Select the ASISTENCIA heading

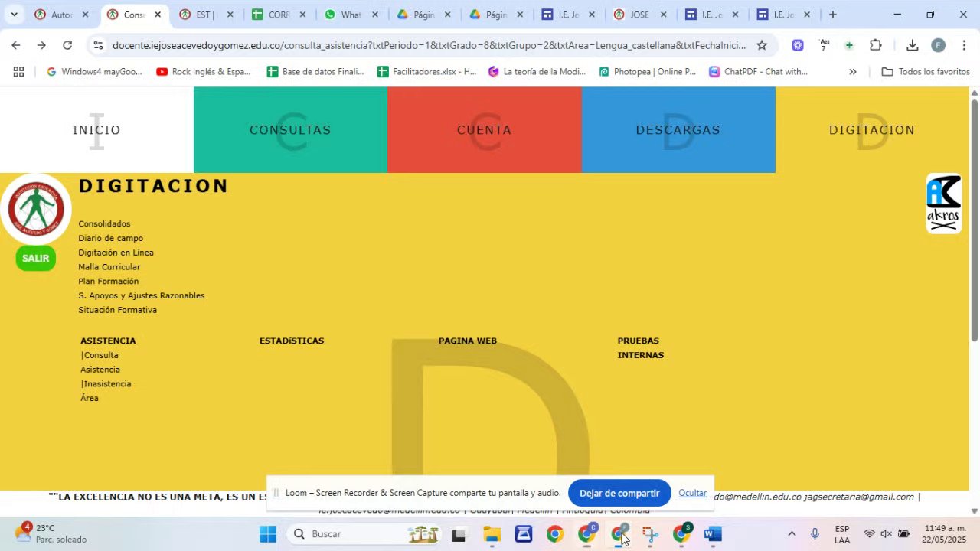pyautogui.click(x=108, y=341)
